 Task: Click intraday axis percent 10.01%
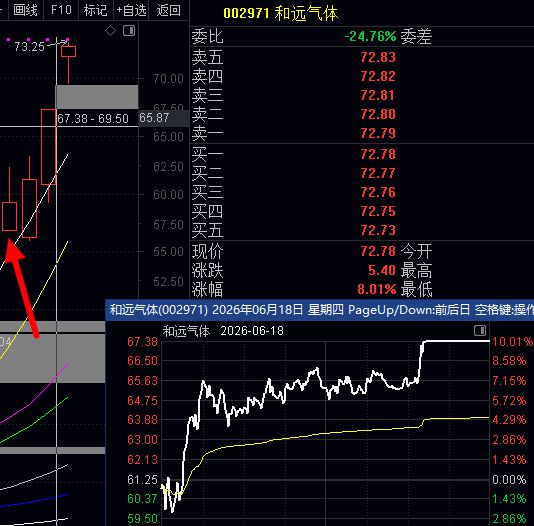(x=512, y=341)
